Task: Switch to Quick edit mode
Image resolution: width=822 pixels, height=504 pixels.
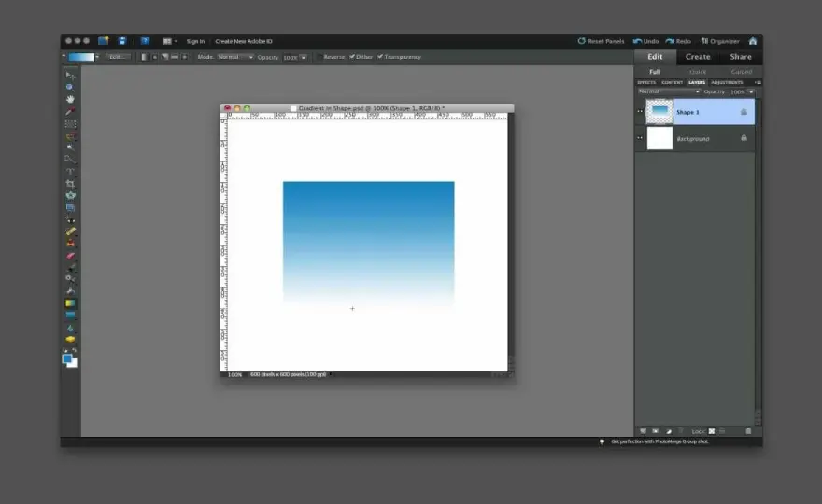Action: pyautogui.click(x=698, y=72)
